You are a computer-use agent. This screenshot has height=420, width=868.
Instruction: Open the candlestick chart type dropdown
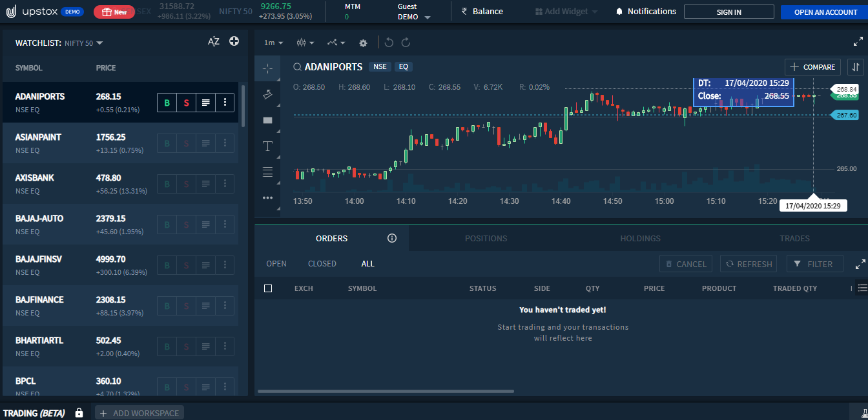click(x=305, y=43)
